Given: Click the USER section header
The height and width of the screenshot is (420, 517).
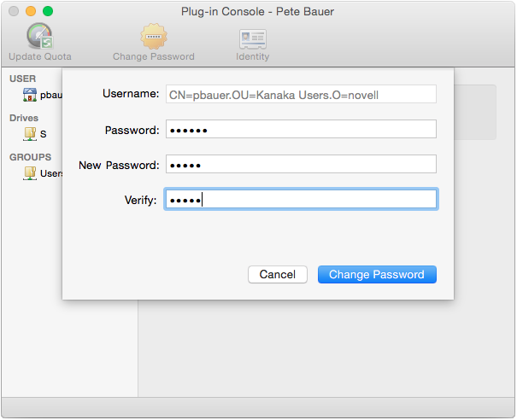Looking at the screenshot, I should click(22, 79).
